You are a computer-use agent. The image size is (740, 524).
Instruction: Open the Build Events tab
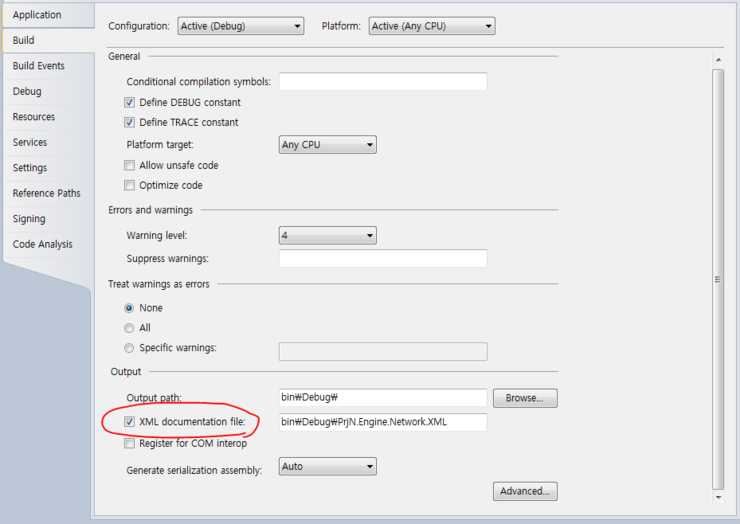tap(39, 66)
